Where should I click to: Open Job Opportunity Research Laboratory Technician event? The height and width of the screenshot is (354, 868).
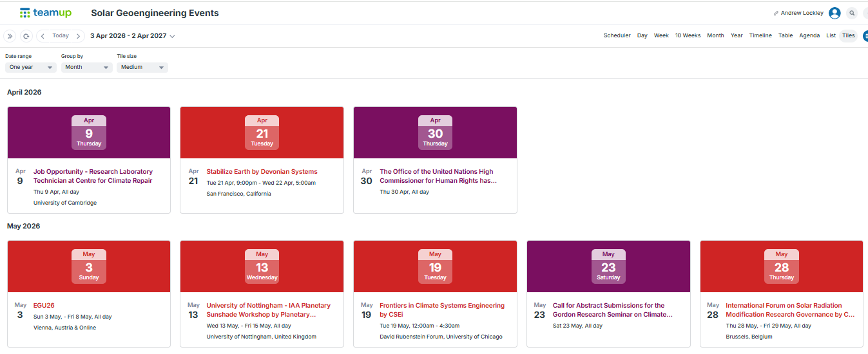tap(93, 176)
